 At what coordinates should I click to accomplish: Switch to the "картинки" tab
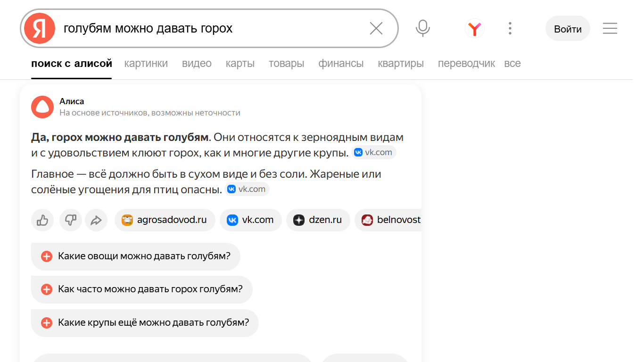[x=146, y=64]
